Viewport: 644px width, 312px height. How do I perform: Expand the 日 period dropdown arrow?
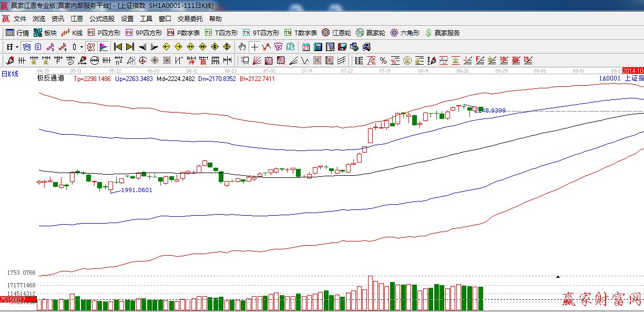[x=17, y=47]
